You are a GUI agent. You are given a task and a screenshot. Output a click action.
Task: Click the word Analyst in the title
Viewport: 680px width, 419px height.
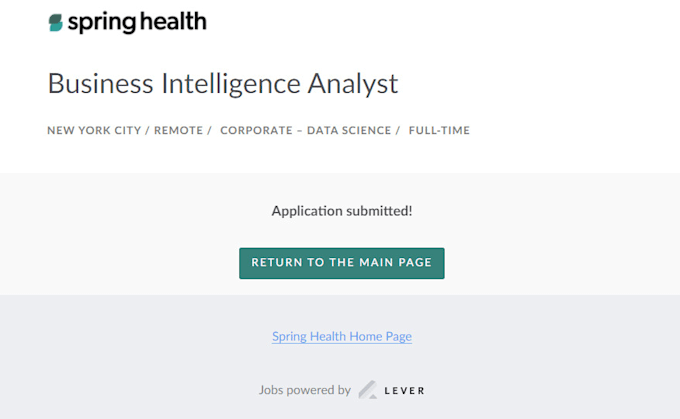click(x=353, y=84)
